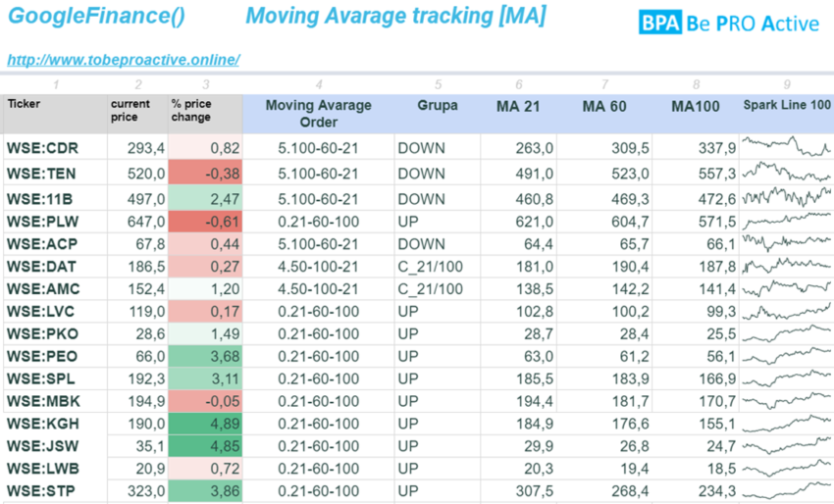Click the WSE:STP ticker cell

click(55, 490)
